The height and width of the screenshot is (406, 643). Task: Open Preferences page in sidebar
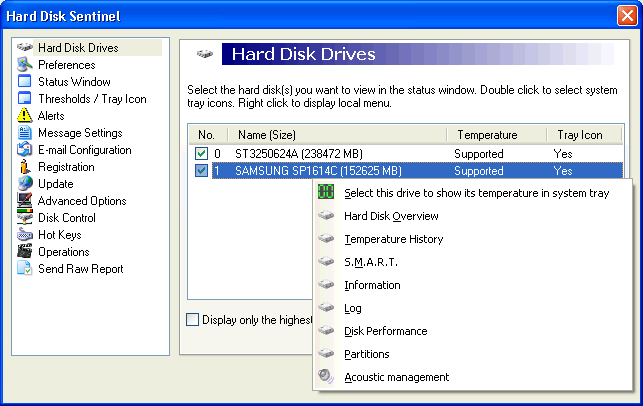click(66, 65)
